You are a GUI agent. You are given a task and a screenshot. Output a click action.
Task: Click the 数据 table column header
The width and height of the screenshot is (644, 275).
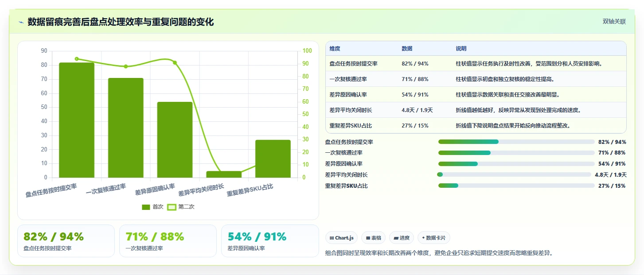(407, 49)
